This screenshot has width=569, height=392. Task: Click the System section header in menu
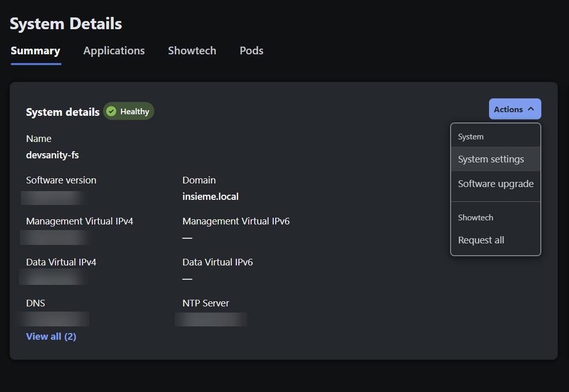pyautogui.click(x=471, y=137)
